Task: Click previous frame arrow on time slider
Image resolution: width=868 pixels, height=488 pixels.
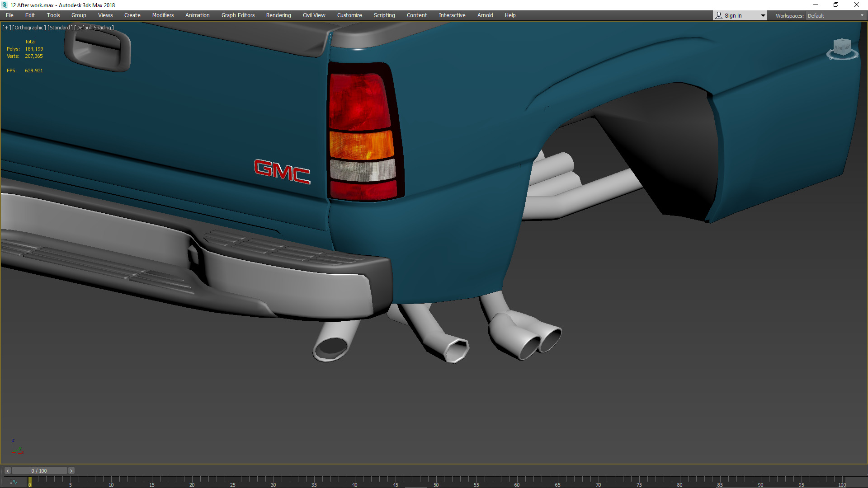Action: coord(7,471)
